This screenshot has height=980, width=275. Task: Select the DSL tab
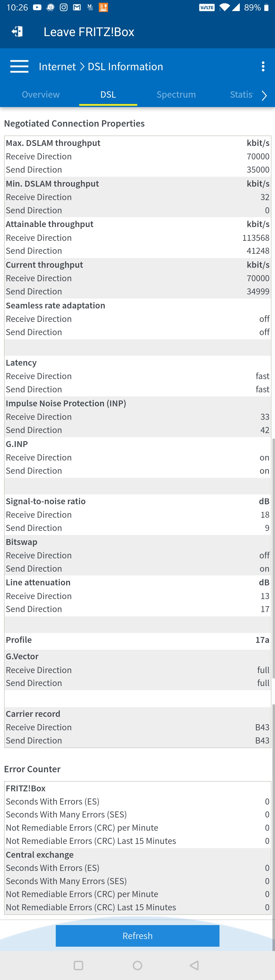pyautogui.click(x=108, y=94)
